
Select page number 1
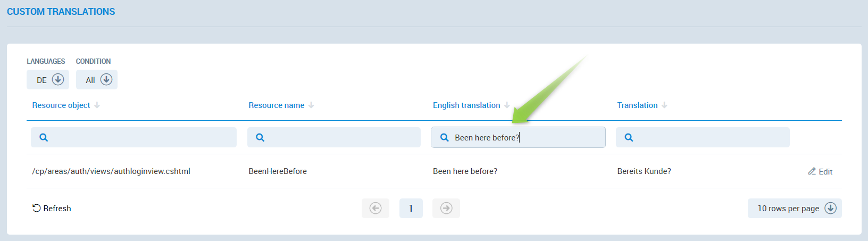[411, 208]
